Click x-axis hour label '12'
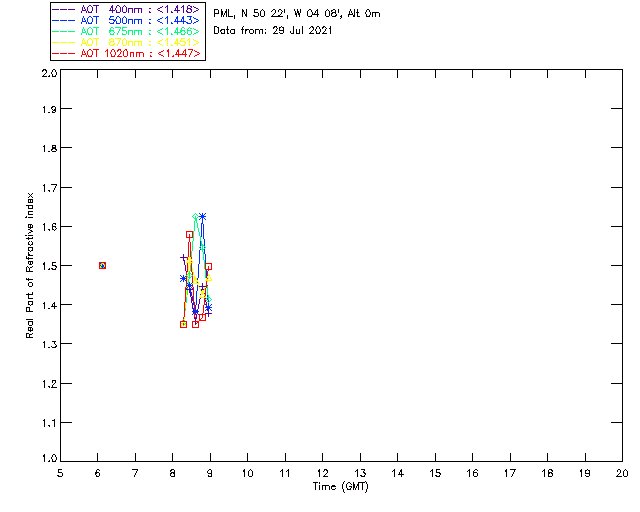 click(322, 473)
